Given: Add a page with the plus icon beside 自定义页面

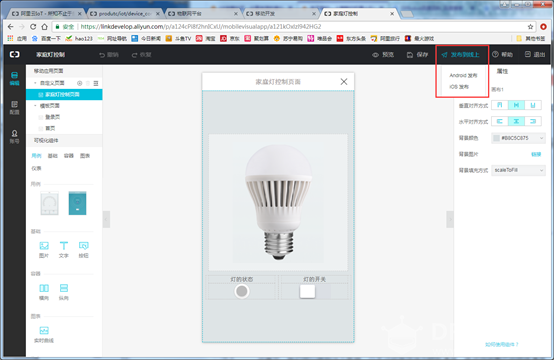Looking at the screenshot, I should [x=79, y=83].
